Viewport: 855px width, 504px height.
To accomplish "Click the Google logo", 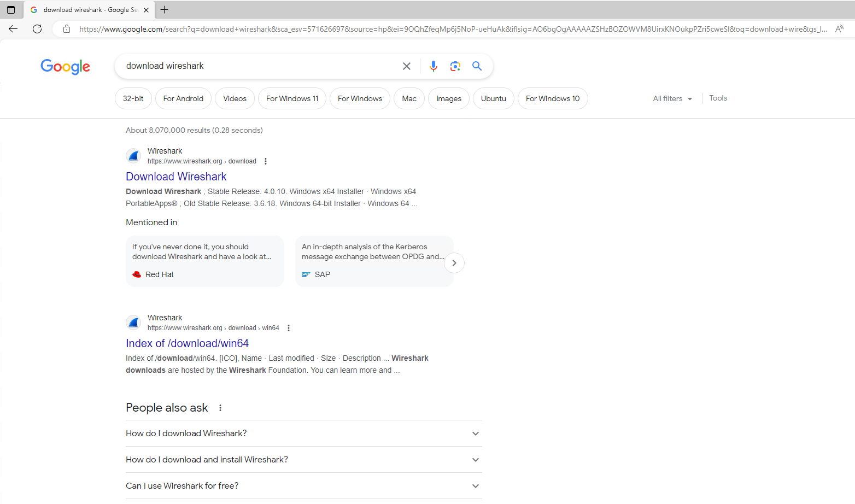I will pos(65,67).
